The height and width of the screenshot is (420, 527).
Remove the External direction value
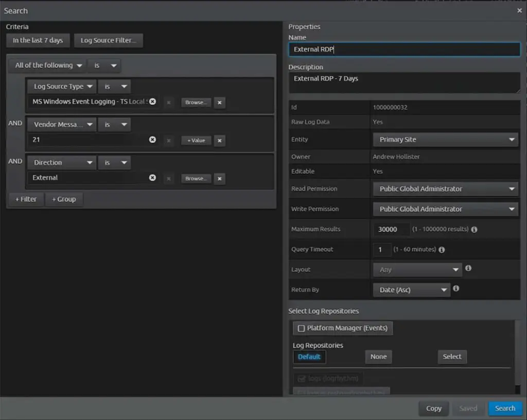click(153, 177)
